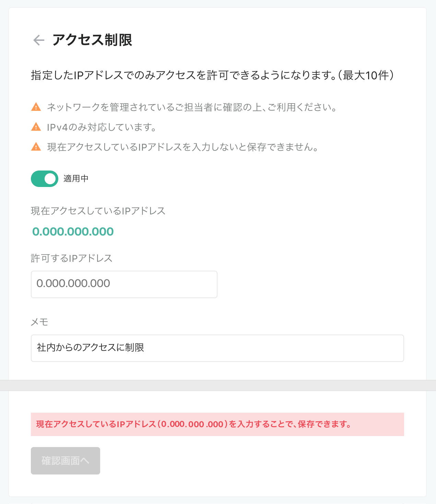Click the 最大10件 description sentence
Image resolution: width=436 pixels, height=504 pixels.
pyautogui.click(x=213, y=75)
